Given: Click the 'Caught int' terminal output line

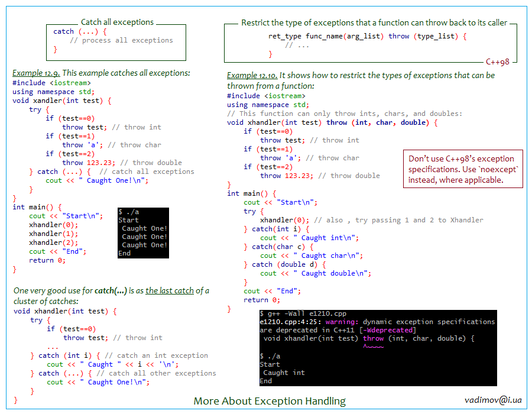Looking at the screenshot, I should 284,373.
